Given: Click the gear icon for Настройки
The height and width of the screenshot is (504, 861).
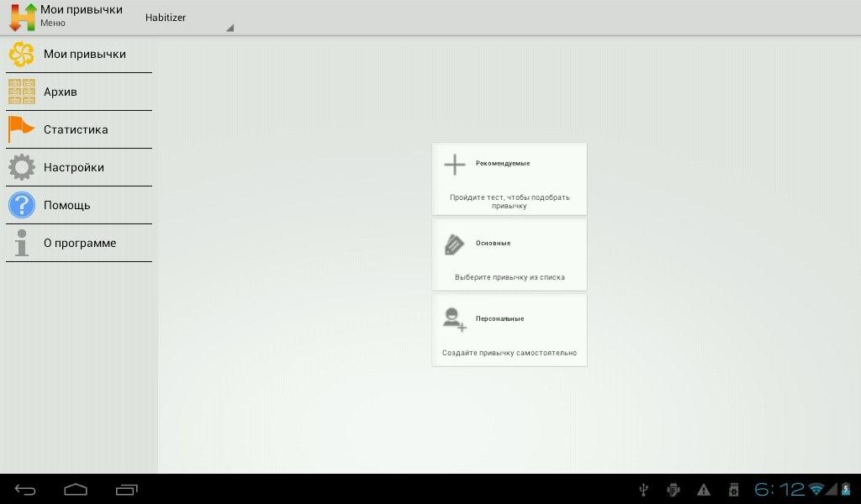Looking at the screenshot, I should (22, 167).
